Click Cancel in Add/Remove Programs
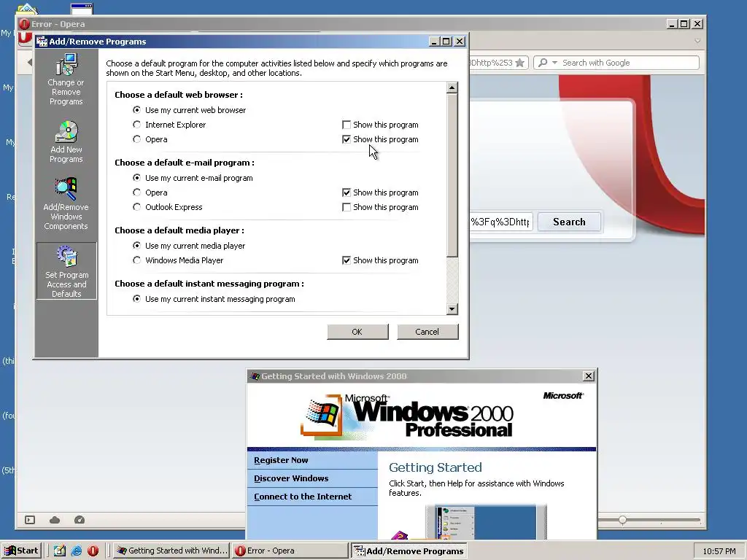 point(427,332)
